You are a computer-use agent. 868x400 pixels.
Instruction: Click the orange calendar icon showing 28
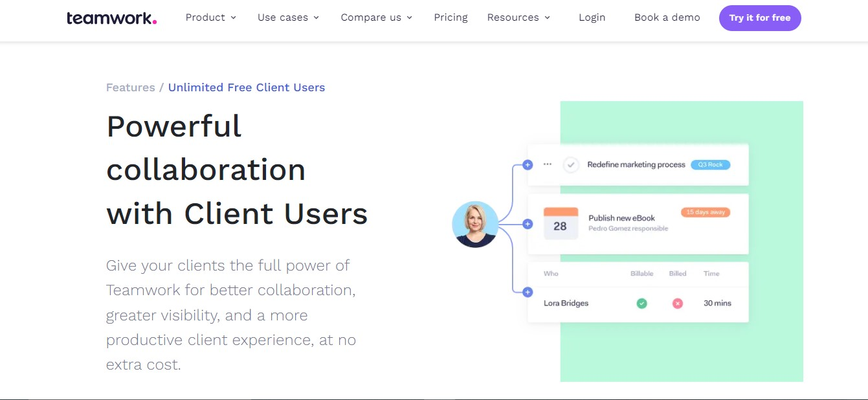coord(561,224)
